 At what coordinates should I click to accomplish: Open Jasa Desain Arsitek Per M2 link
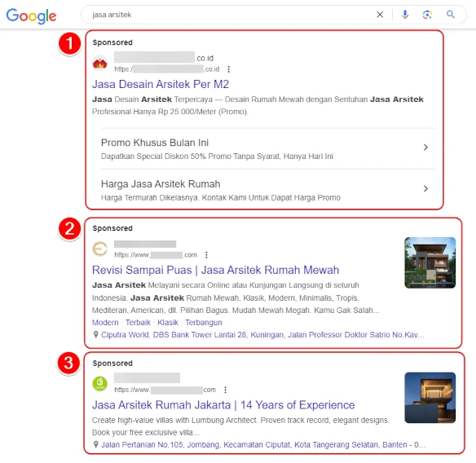161,84
